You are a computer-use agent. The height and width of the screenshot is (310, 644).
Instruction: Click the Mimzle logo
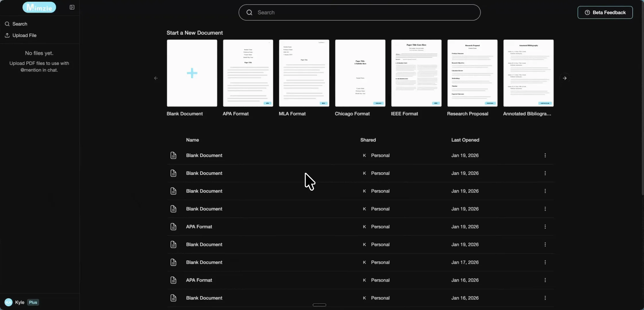click(39, 7)
